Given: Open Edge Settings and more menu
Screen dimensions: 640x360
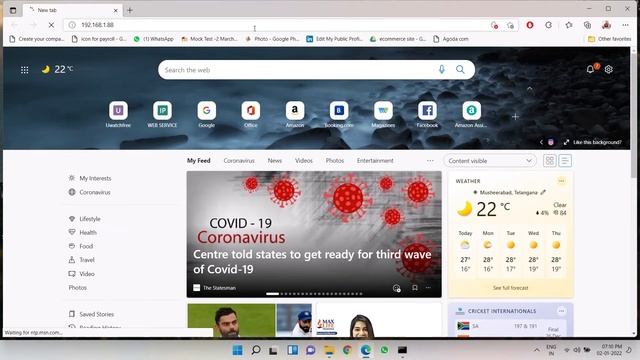Looking at the screenshot, I should click(625, 25).
